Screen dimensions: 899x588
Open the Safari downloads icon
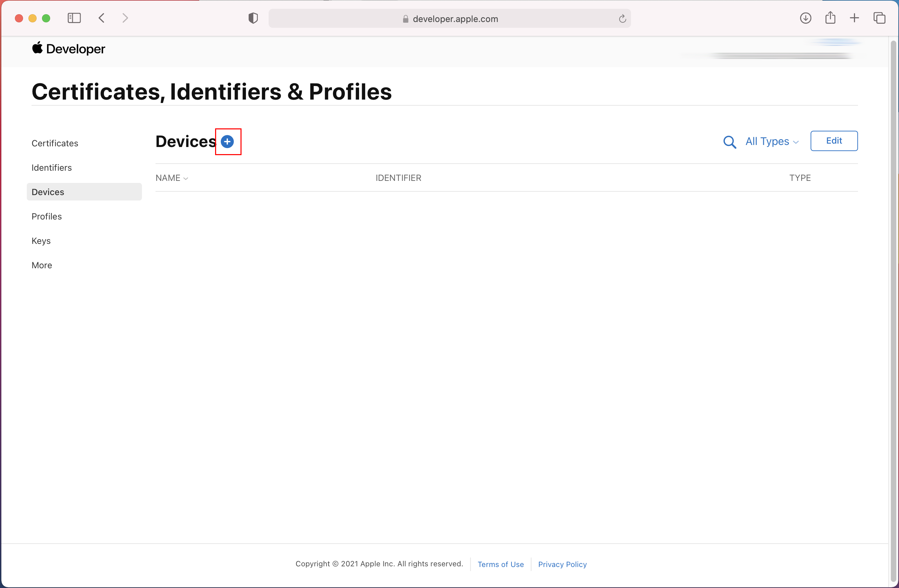click(805, 18)
